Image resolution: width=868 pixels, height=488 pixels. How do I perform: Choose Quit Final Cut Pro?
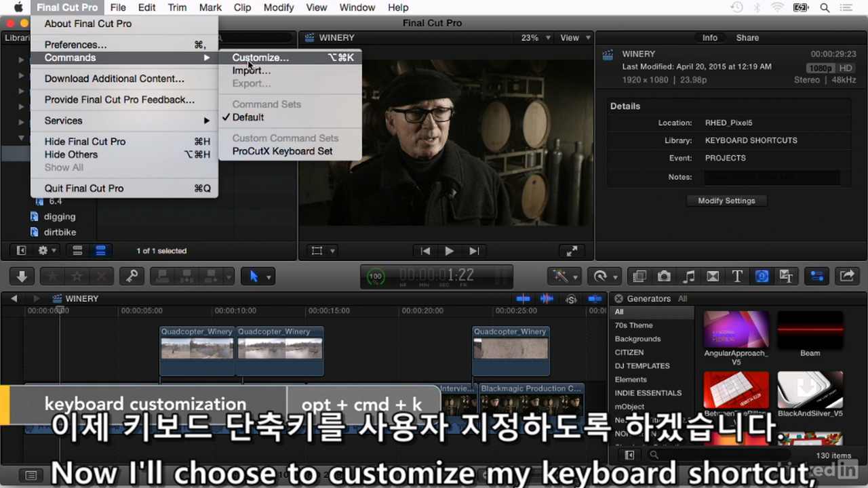pyautogui.click(x=124, y=188)
